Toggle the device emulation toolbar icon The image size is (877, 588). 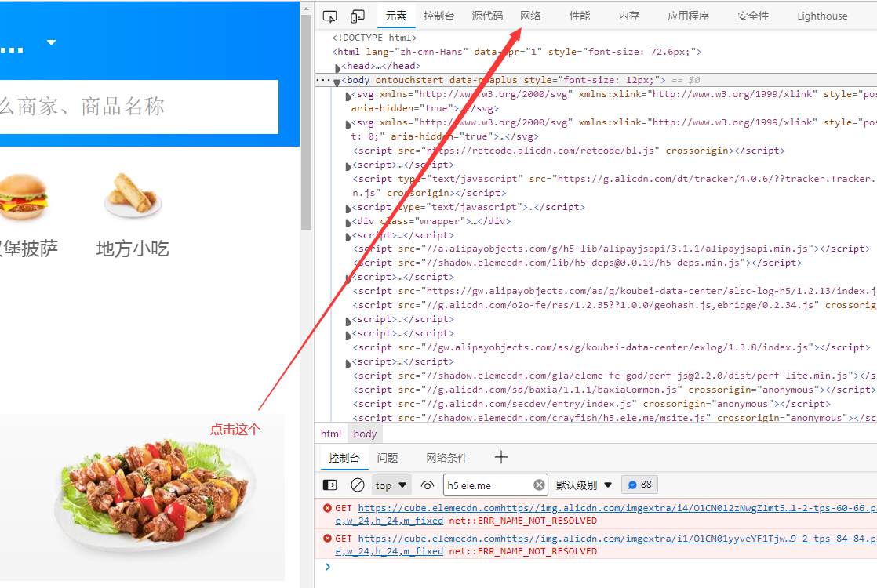coord(357,15)
